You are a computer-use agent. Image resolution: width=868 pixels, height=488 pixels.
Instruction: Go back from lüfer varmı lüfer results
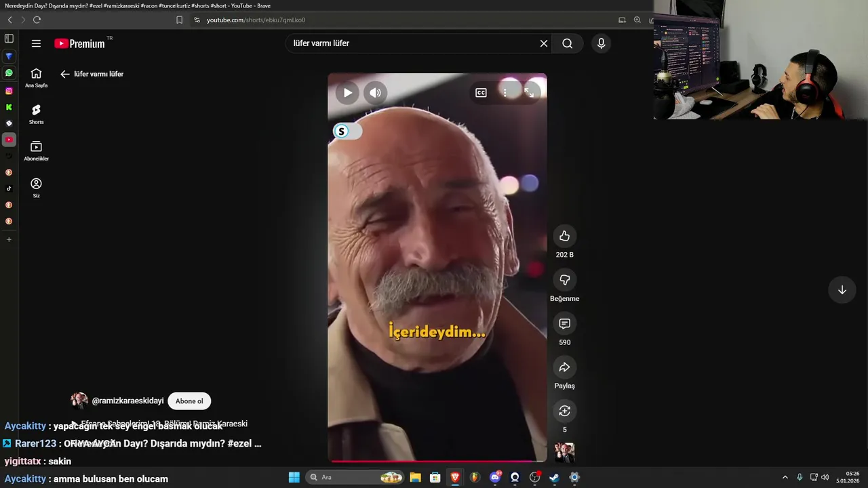click(65, 74)
